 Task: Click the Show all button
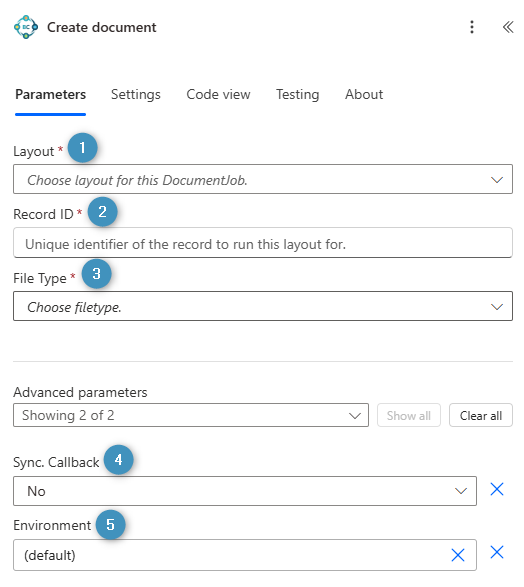click(409, 415)
